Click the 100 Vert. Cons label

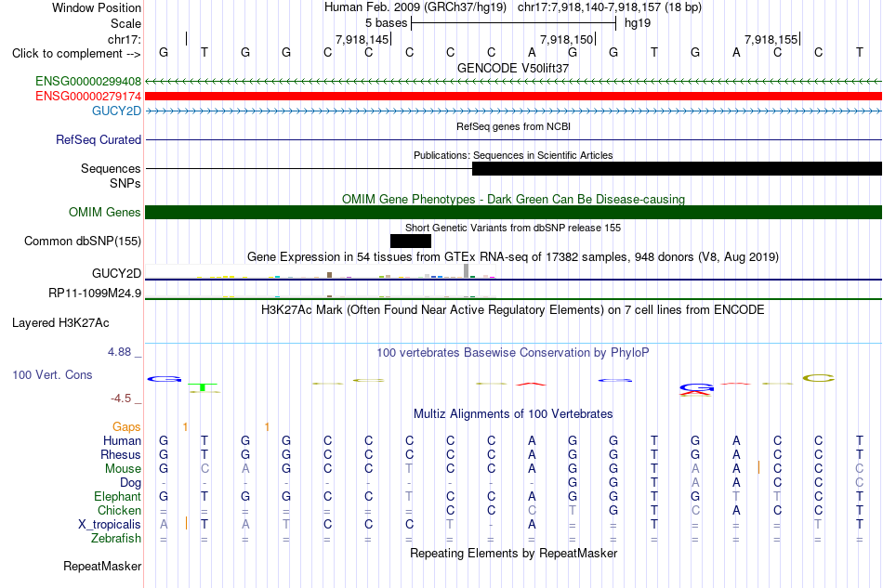[52, 374]
